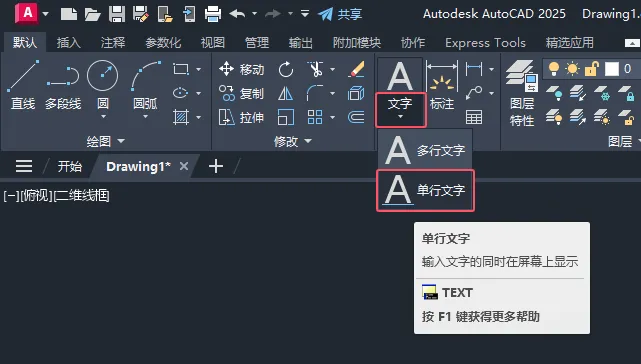The height and width of the screenshot is (364, 641).
Task: Open the 开始 start tab
Action: pyautogui.click(x=69, y=166)
